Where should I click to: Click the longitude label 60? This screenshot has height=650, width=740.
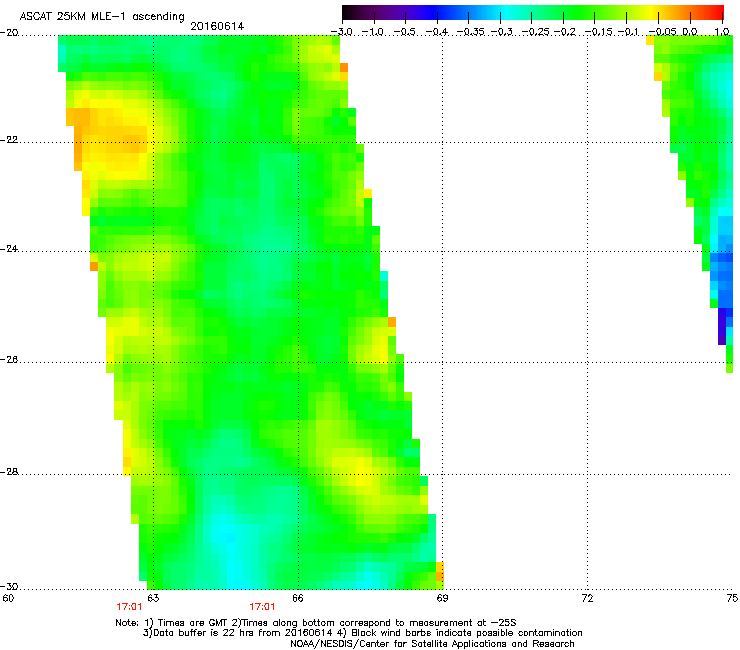click(8, 598)
